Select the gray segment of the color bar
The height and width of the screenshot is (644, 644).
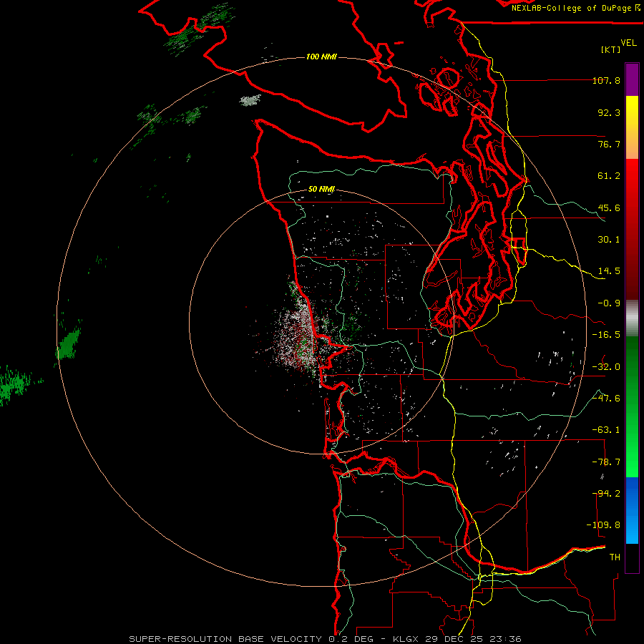(x=632, y=318)
